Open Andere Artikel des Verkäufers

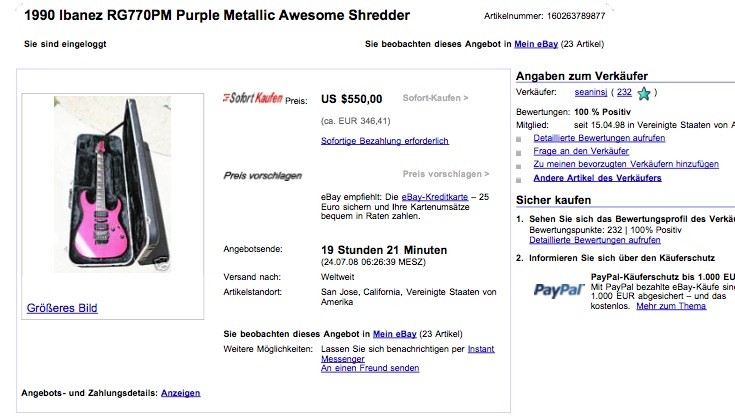(x=597, y=178)
